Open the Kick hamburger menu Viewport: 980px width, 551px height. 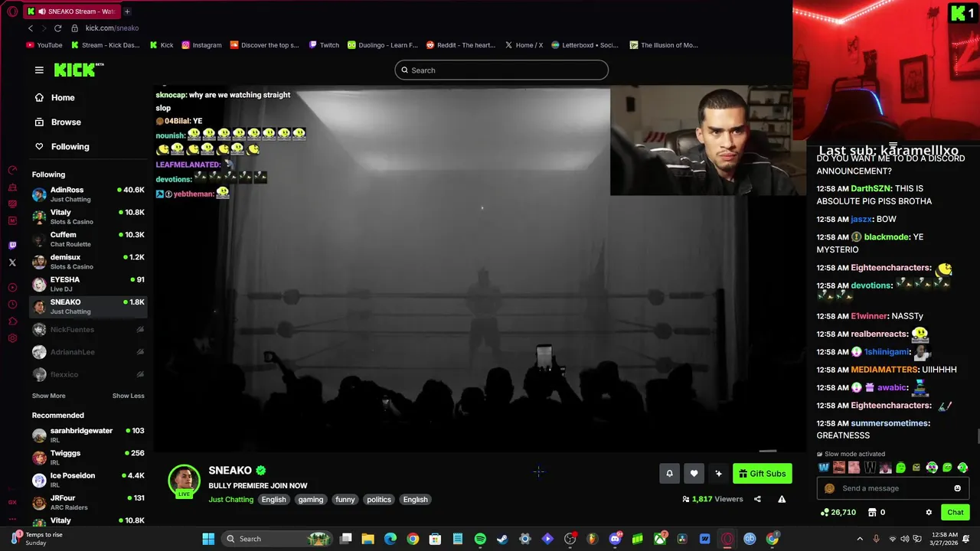click(39, 70)
